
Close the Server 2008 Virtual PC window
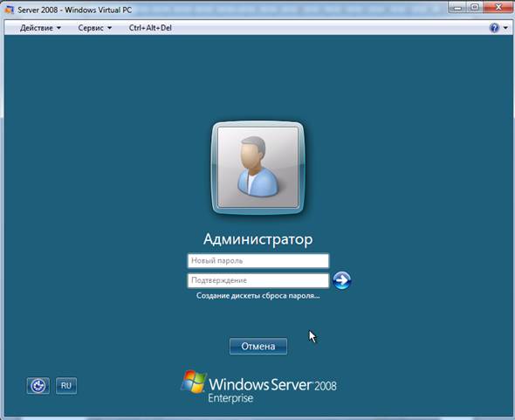[x=498, y=8]
